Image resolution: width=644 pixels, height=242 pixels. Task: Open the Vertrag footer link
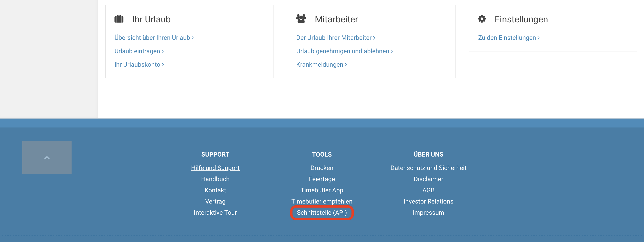click(x=215, y=202)
